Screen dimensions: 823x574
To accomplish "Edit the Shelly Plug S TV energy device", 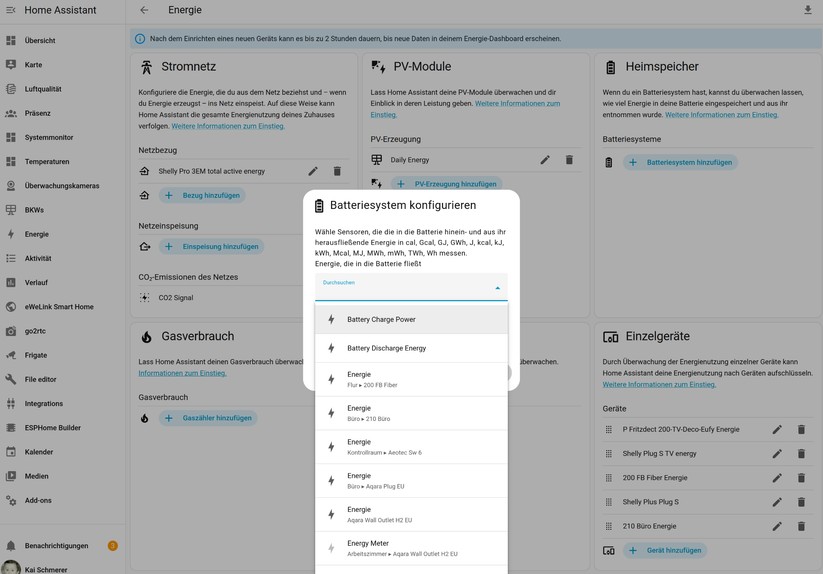I will [x=777, y=454].
